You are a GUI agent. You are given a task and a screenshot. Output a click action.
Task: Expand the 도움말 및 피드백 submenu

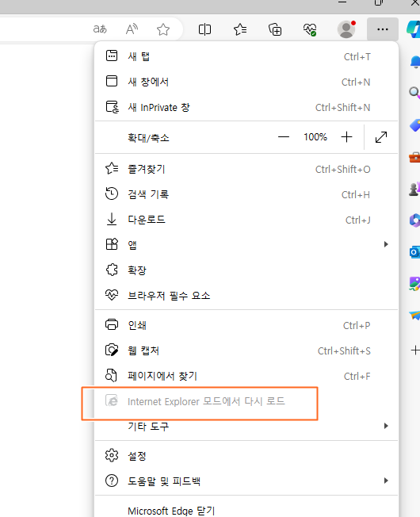[x=246, y=481]
